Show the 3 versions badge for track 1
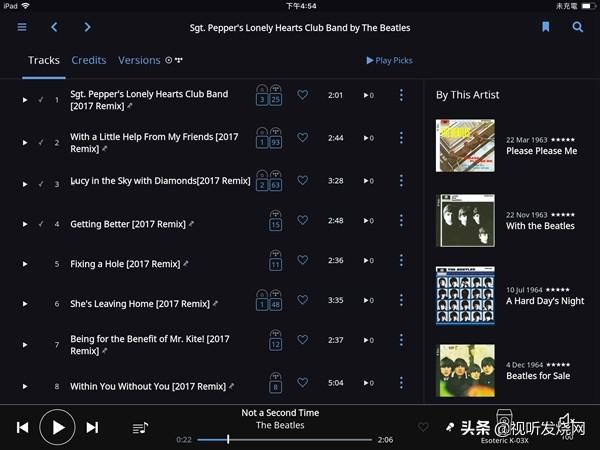Viewport: 600px width, 450px height. pos(262,95)
